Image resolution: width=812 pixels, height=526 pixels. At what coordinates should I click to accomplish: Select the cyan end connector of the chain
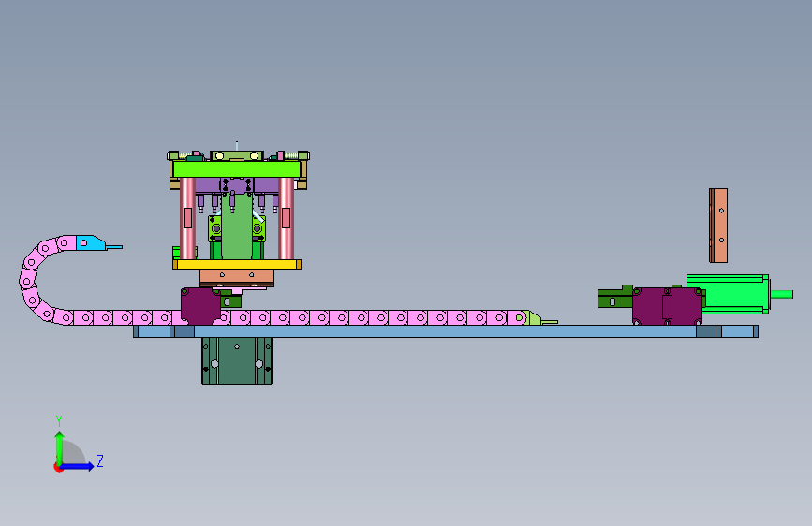pos(91,242)
